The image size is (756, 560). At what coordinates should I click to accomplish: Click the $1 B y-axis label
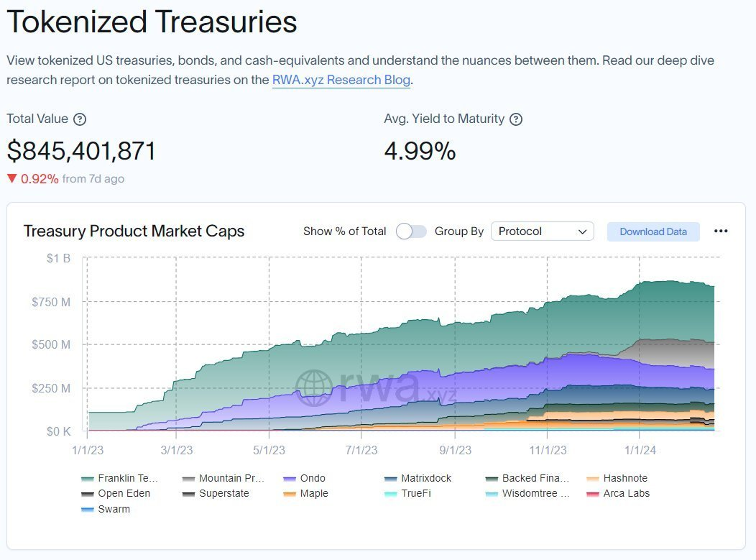point(58,258)
